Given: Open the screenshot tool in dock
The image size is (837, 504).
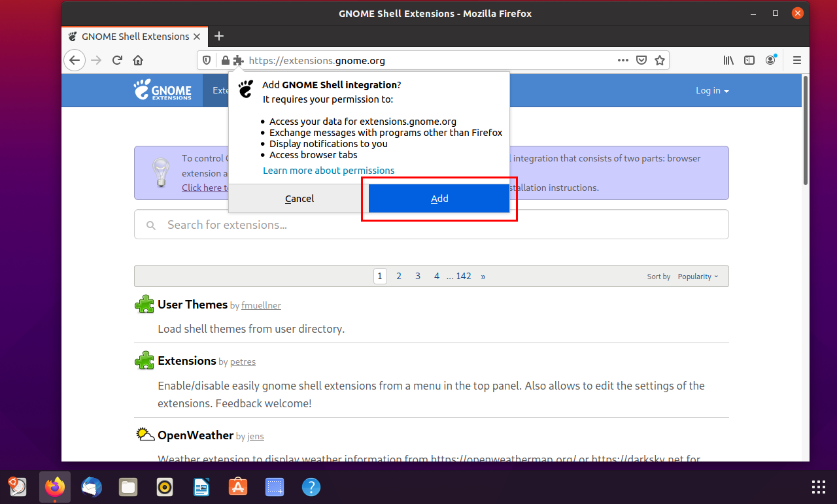Looking at the screenshot, I should click(x=275, y=487).
